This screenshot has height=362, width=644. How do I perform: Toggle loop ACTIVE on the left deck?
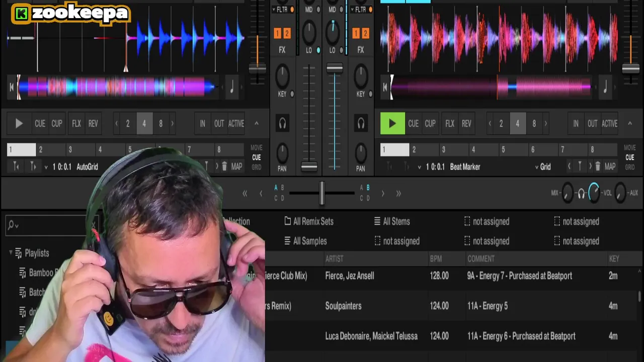tap(236, 124)
